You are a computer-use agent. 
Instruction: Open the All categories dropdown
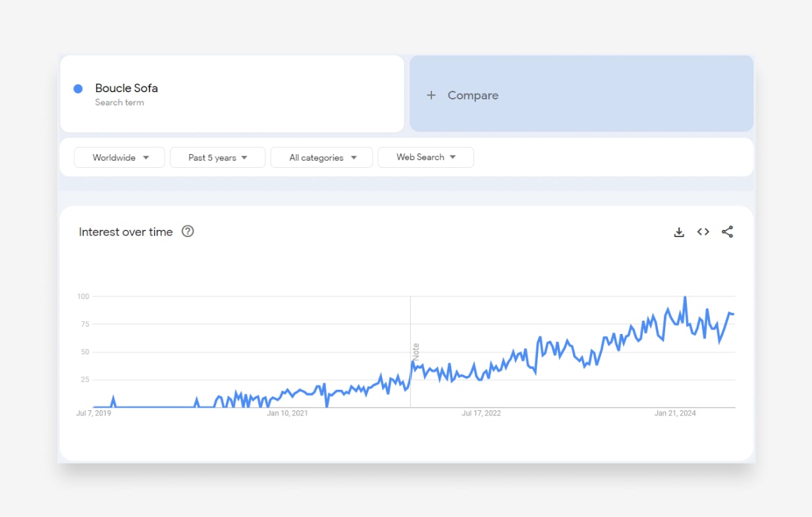[x=321, y=157]
